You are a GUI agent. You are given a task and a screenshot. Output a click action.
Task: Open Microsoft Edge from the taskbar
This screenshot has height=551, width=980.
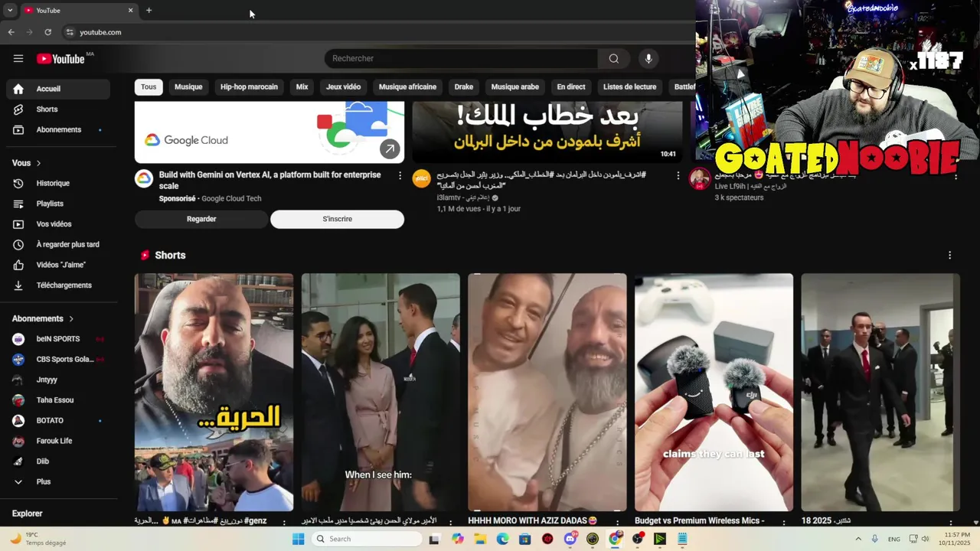click(x=502, y=539)
